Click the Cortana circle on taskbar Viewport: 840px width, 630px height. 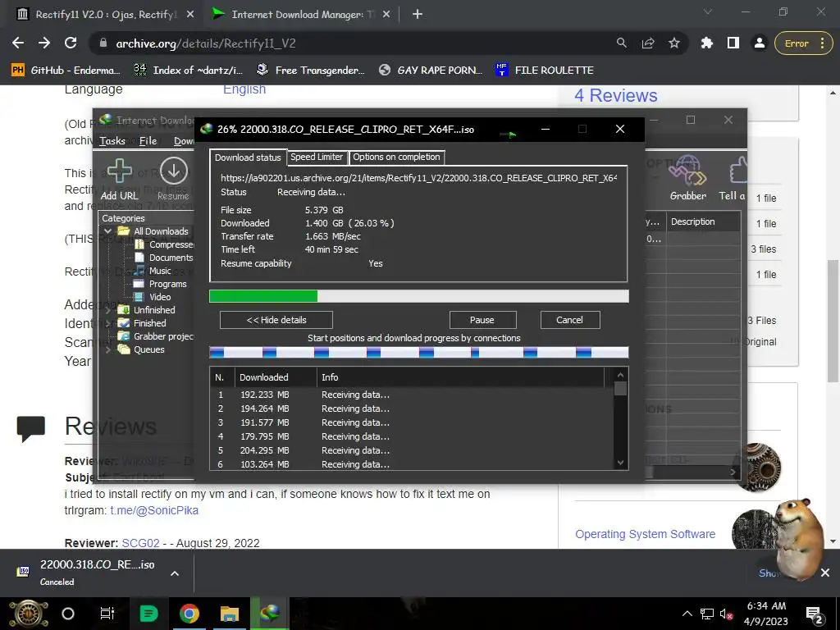point(68,614)
